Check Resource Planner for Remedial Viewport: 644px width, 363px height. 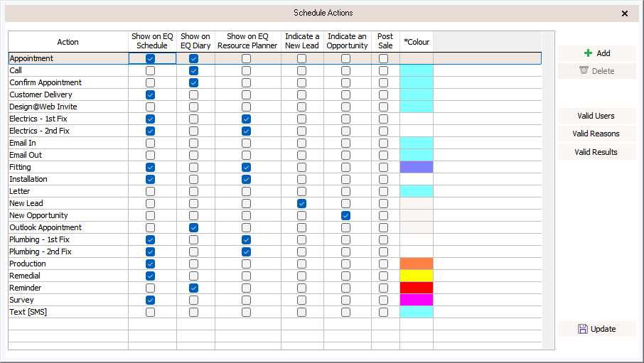[x=247, y=276]
